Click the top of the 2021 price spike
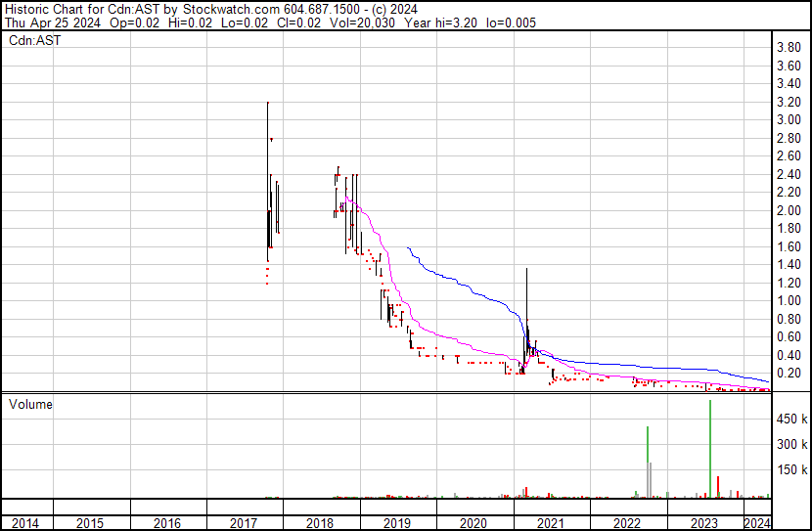 point(526,269)
